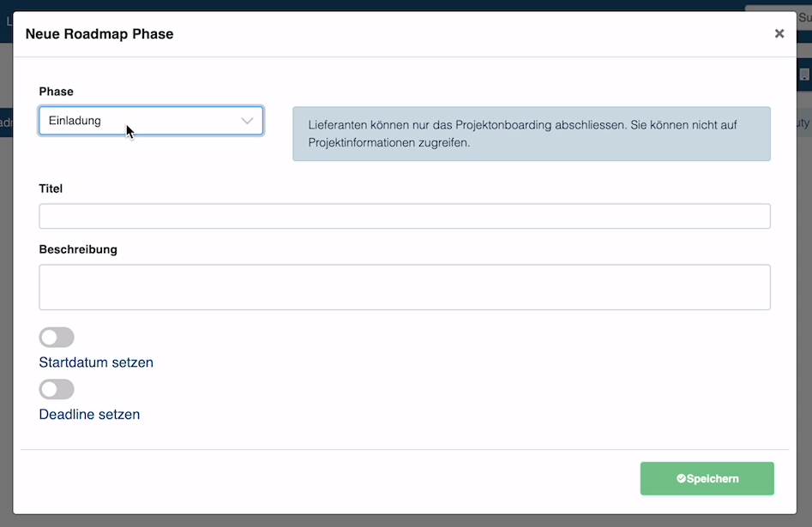812x527 pixels.
Task: Save the phase with the Speichern button
Action: click(x=707, y=478)
